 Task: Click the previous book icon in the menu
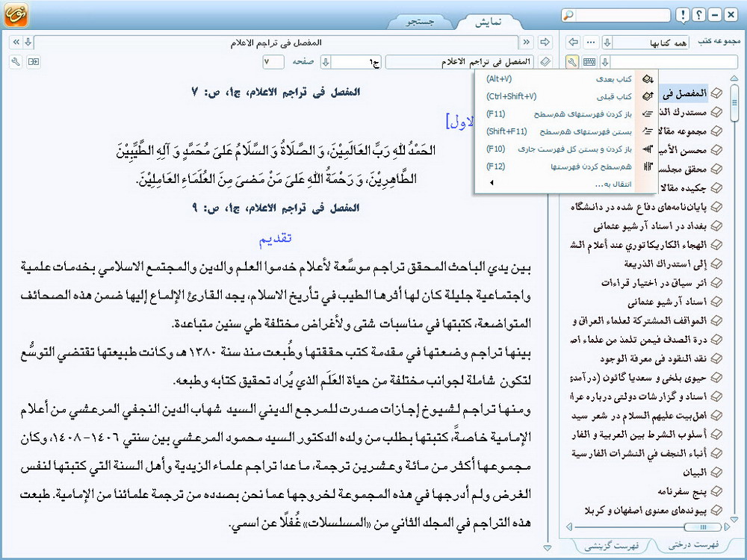648,96
